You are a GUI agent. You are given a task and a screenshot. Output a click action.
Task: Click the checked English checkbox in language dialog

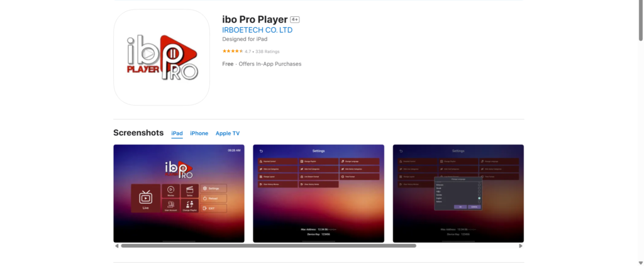[479, 198]
